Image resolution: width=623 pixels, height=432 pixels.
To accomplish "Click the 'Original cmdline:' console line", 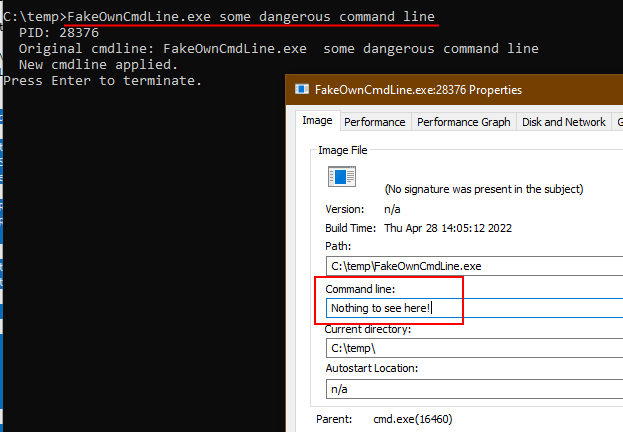I will pyautogui.click(x=279, y=49).
